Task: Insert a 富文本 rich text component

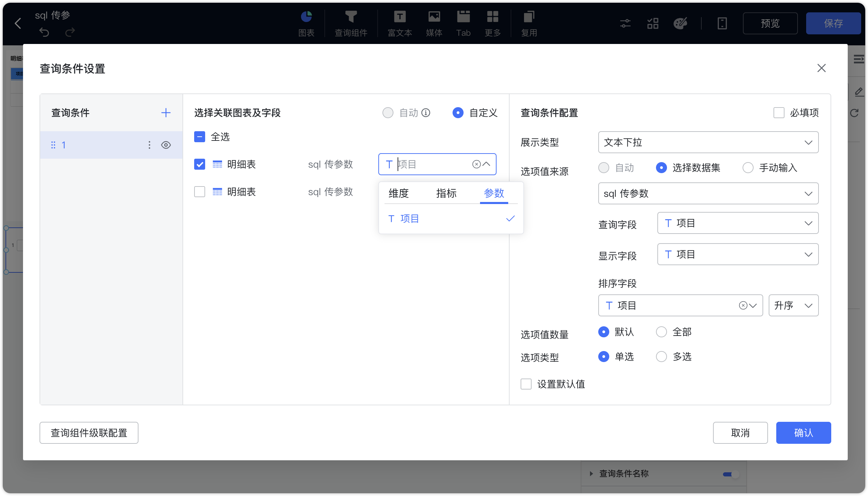Action: (x=400, y=24)
